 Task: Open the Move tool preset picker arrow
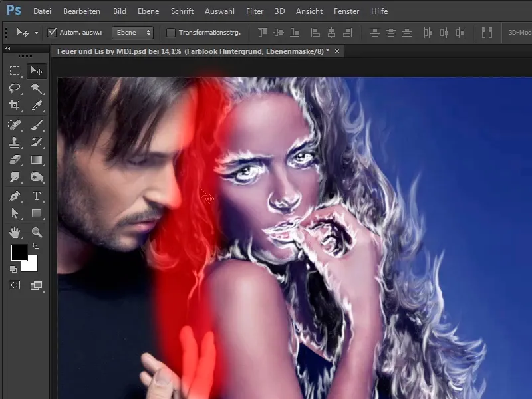point(36,33)
